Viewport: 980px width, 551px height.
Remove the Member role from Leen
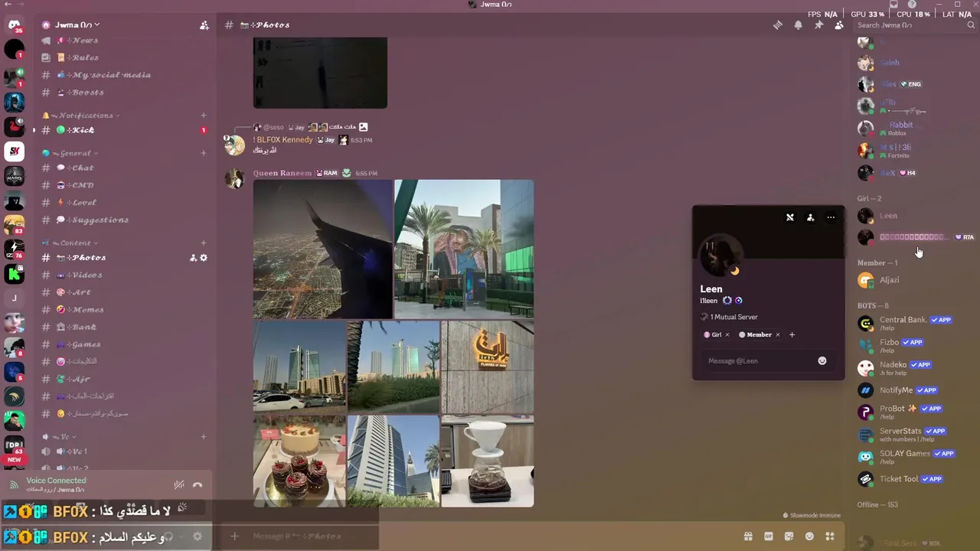[777, 334]
